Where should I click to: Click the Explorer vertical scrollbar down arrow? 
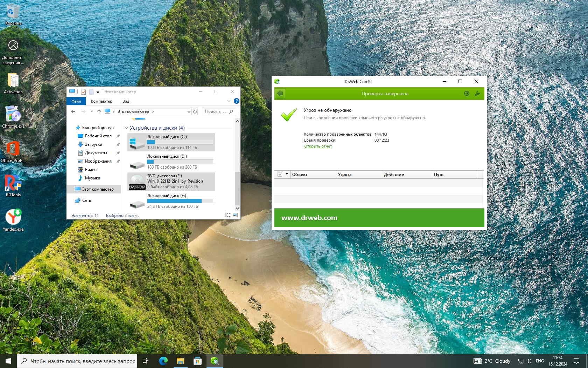pos(237,208)
